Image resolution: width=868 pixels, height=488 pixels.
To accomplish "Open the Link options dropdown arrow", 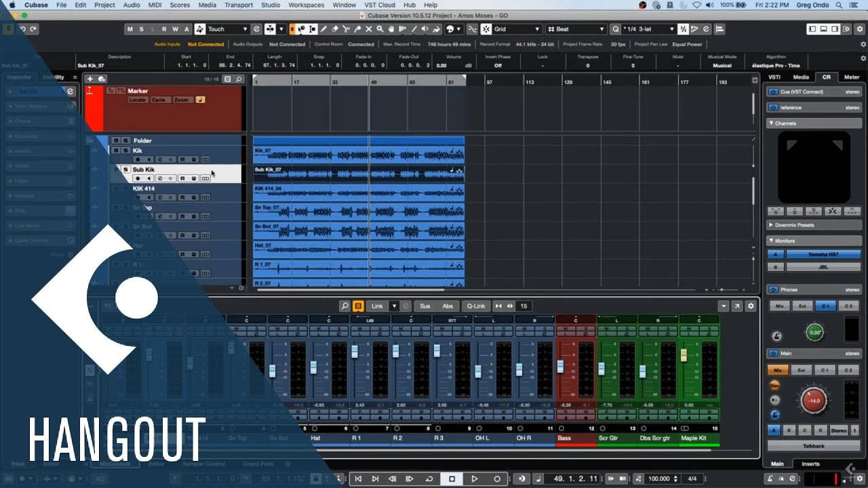I will click(393, 306).
